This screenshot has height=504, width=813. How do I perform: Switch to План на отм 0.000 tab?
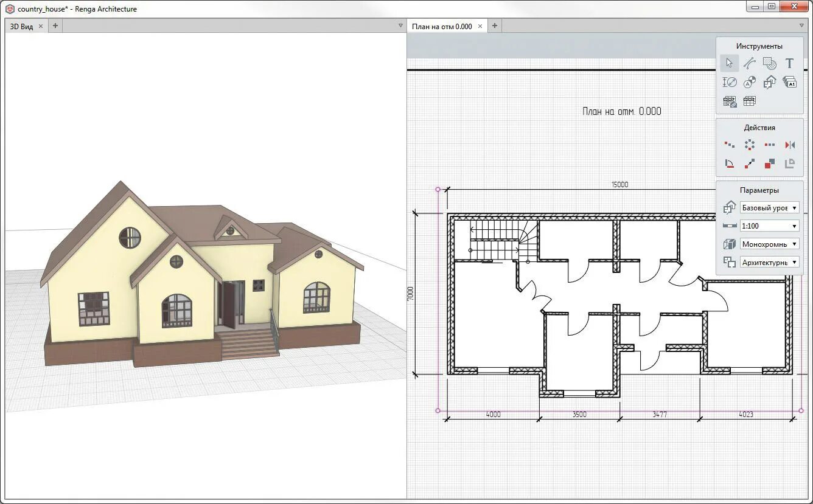(441, 26)
